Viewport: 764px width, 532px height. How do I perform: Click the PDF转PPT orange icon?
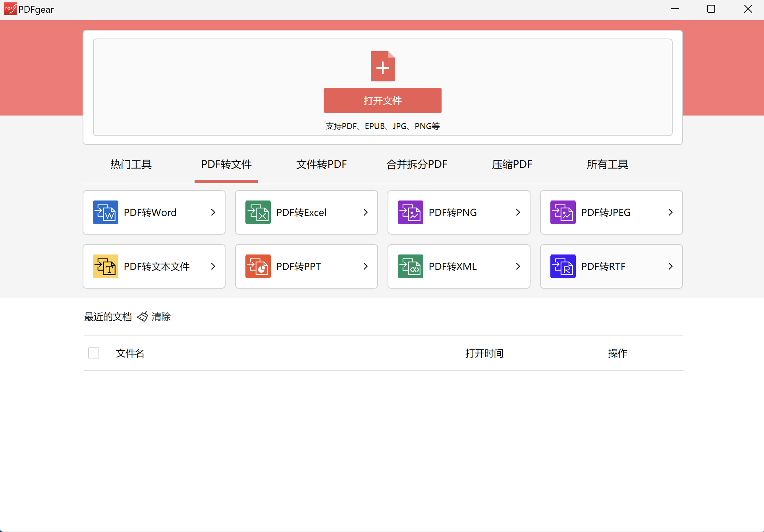[258, 266]
